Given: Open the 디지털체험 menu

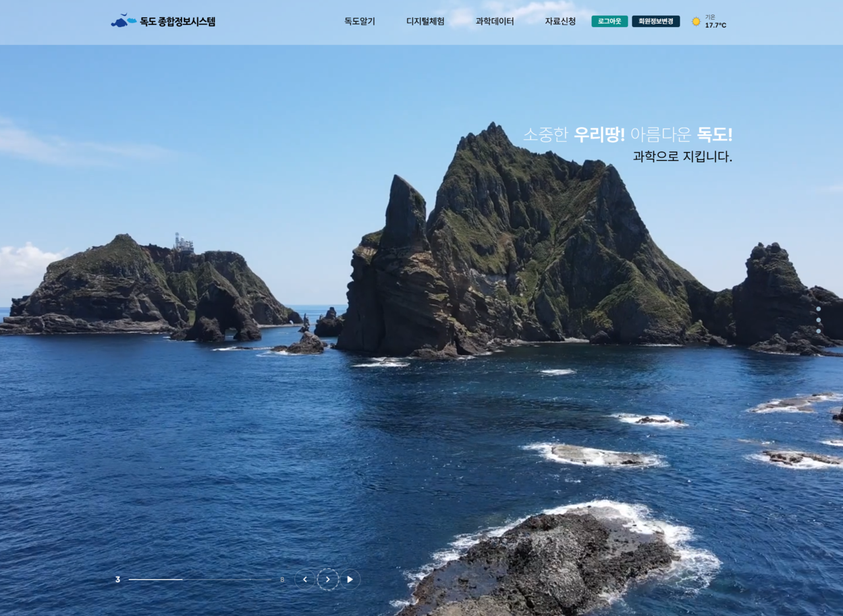Looking at the screenshot, I should (425, 21).
